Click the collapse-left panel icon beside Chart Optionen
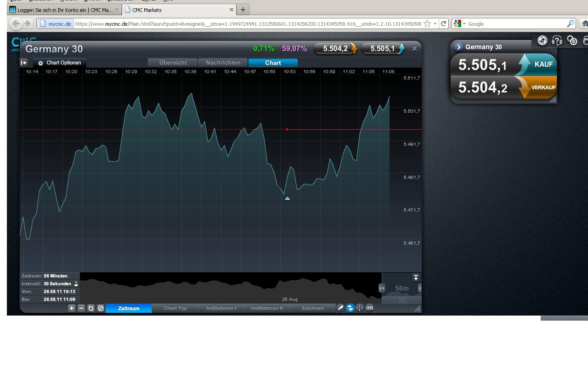Viewport: 588px width, 368px height. pos(24,63)
